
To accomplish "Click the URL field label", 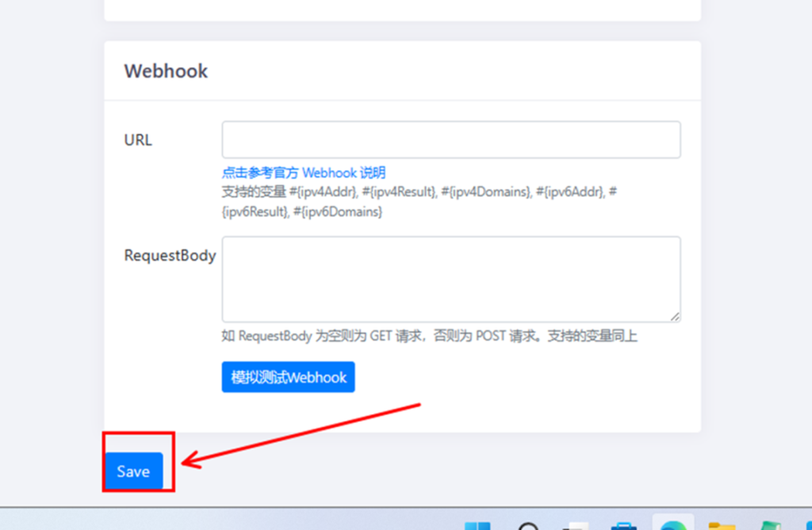I will (138, 139).
